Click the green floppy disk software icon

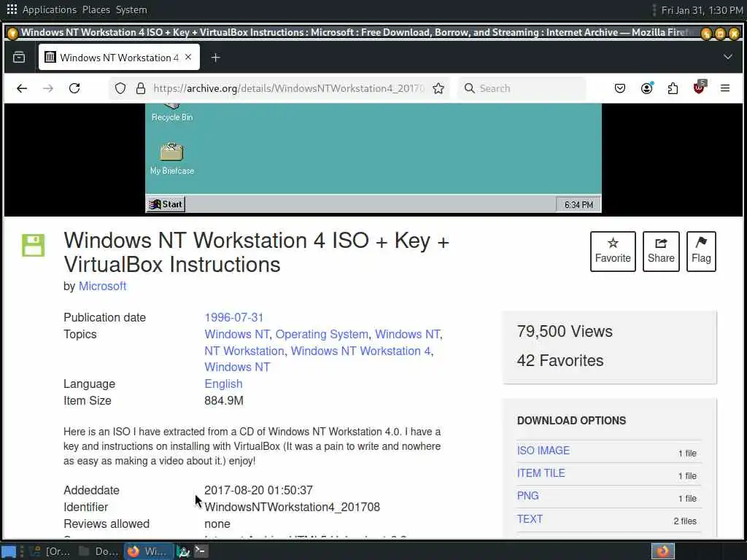coord(34,245)
